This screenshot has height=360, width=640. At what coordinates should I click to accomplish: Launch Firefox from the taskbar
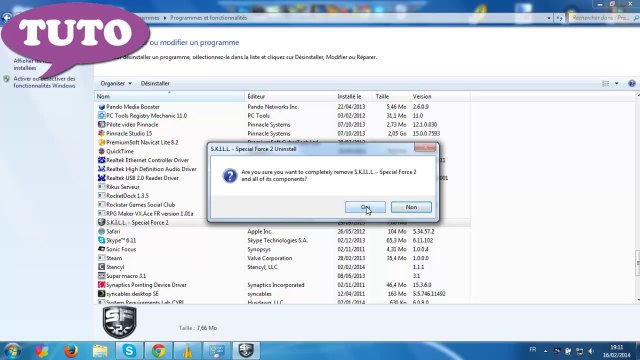[71, 351]
